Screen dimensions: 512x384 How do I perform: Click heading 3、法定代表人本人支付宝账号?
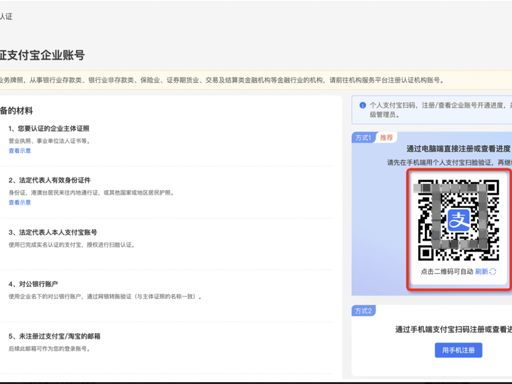pyautogui.click(x=53, y=232)
